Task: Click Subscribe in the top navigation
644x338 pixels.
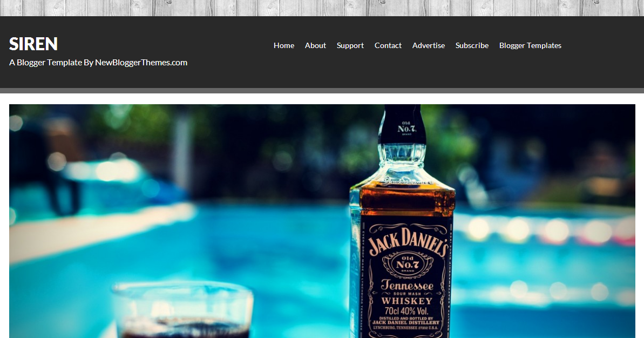Action: 472,45
